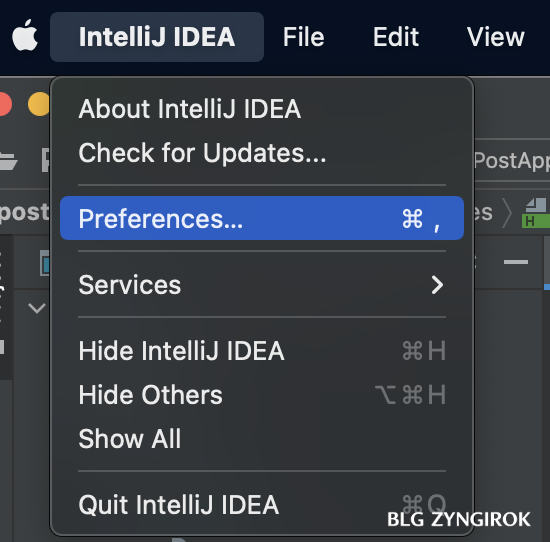550x542 pixels.
Task: Hide the tool window with minus icon
Action: (x=516, y=262)
